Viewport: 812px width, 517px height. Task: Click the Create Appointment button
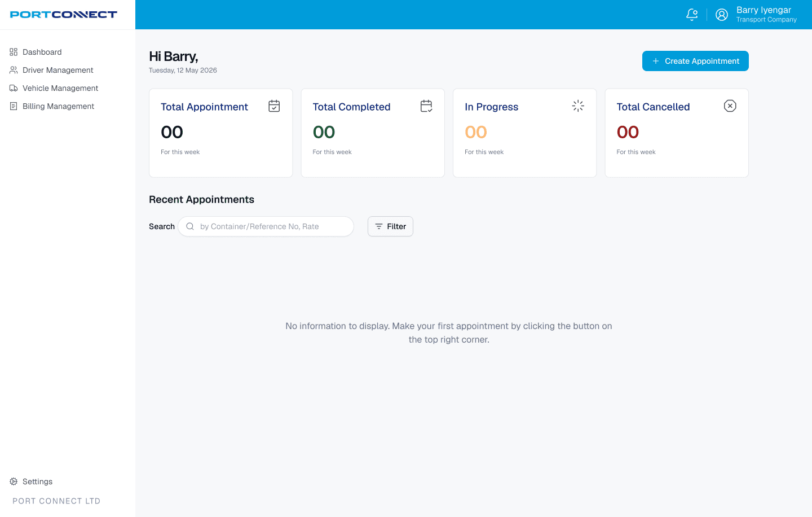point(695,61)
